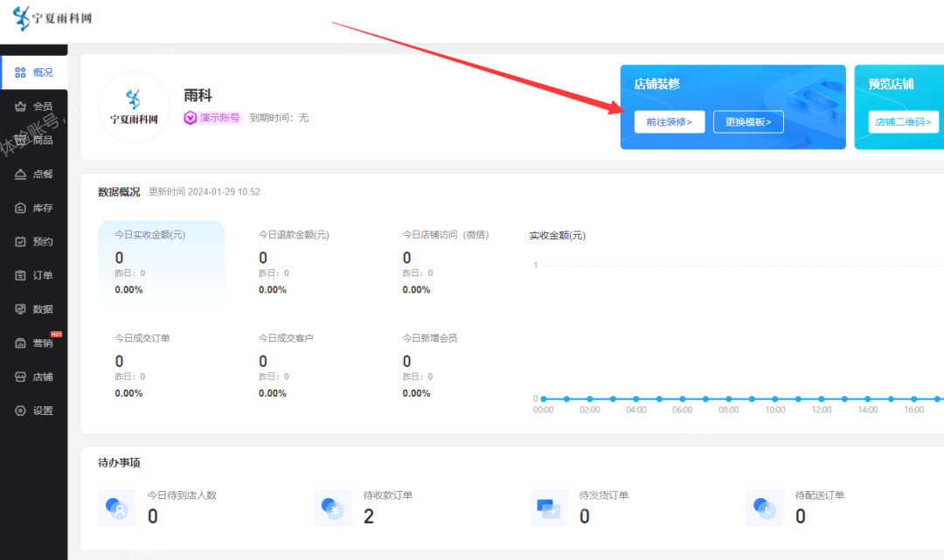Click the red HOT badge on 营销
The height and width of the screenshot is (560, 944).
57,334
